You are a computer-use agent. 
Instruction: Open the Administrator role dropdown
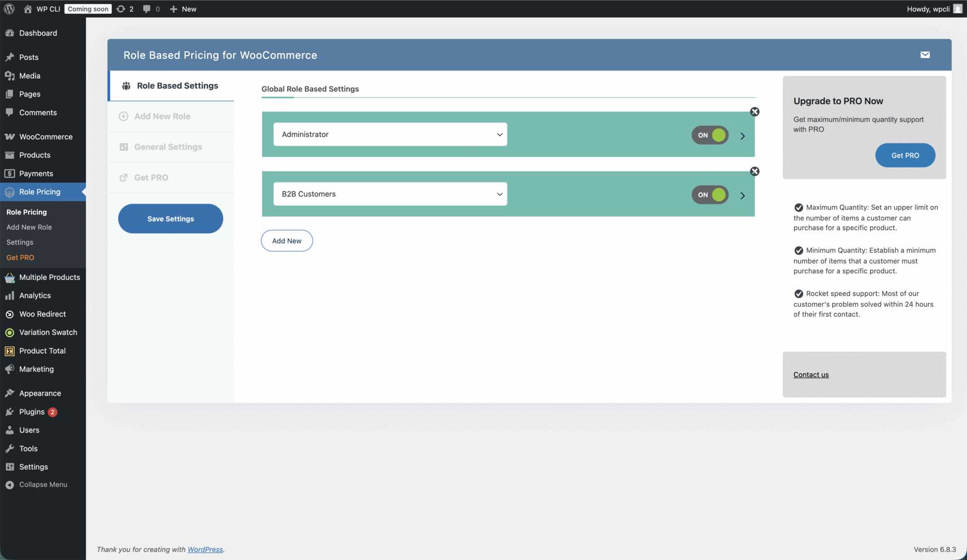pyautogui.click(x=390, y=134)
